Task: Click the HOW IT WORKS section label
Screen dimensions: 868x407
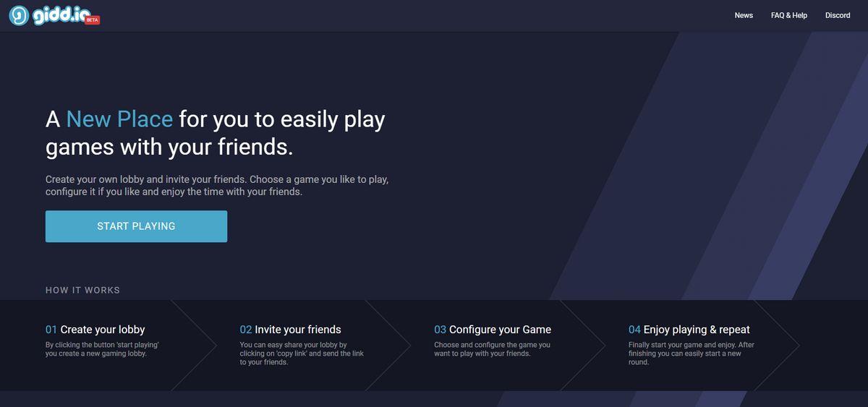Action: (82, 290)
